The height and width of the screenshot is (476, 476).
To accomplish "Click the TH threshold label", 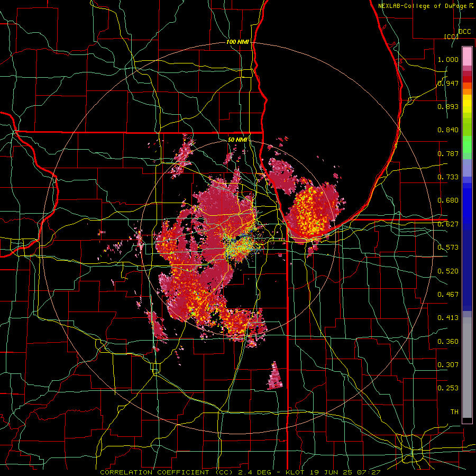I will tap(454, 411).
